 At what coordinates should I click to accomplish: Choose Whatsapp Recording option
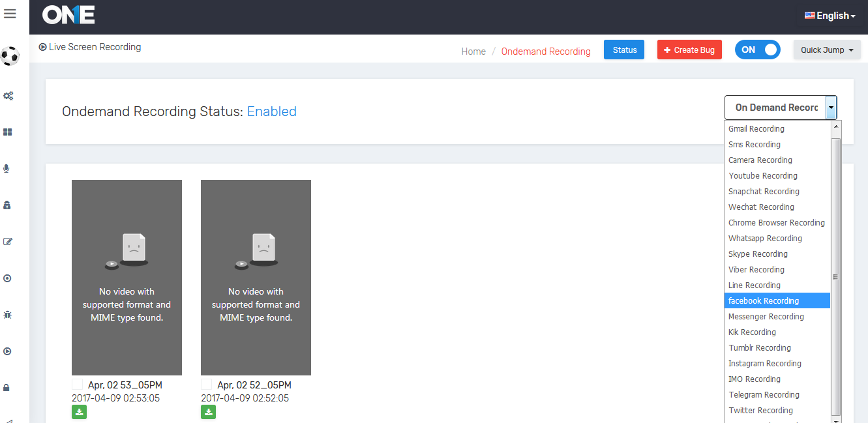[x=765, y=239]
